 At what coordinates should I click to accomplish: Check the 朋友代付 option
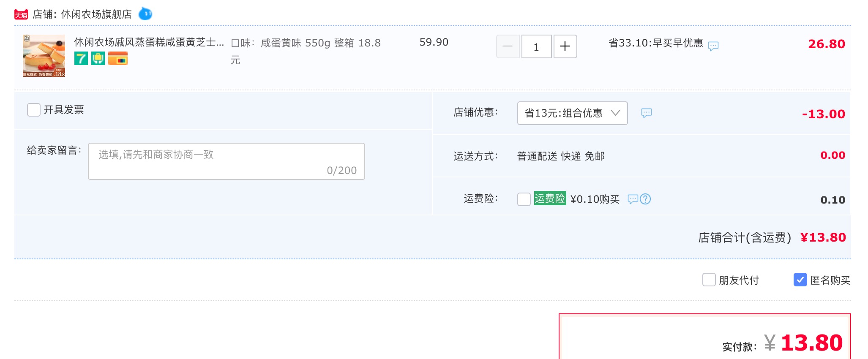point(709,280)
